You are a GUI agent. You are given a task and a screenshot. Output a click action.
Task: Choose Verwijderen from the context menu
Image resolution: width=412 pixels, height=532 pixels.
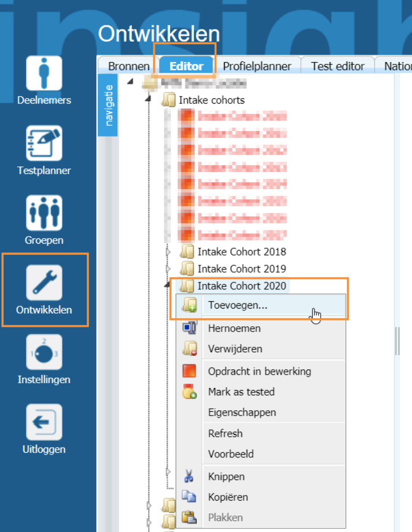(x=235, y=349)
